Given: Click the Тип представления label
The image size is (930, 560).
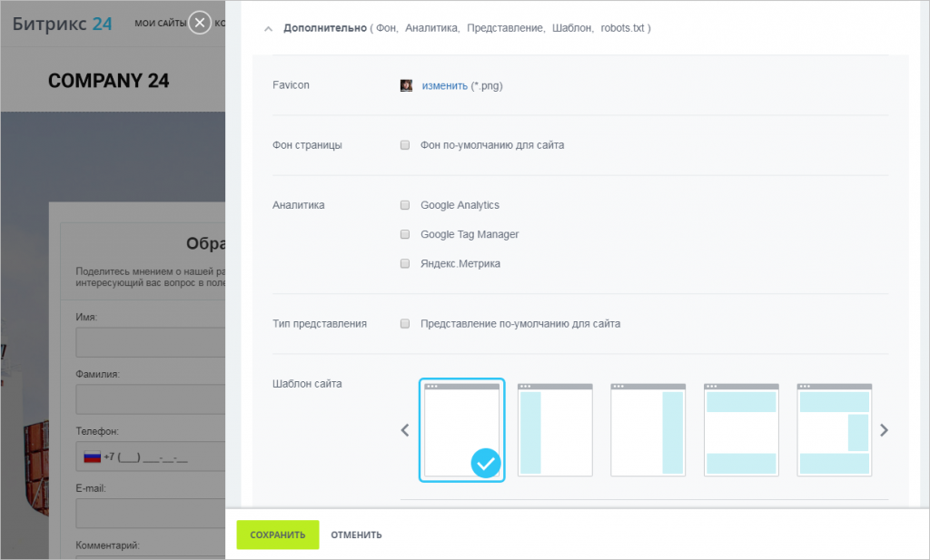Looking at the screenshot, I should coord(320,323).
